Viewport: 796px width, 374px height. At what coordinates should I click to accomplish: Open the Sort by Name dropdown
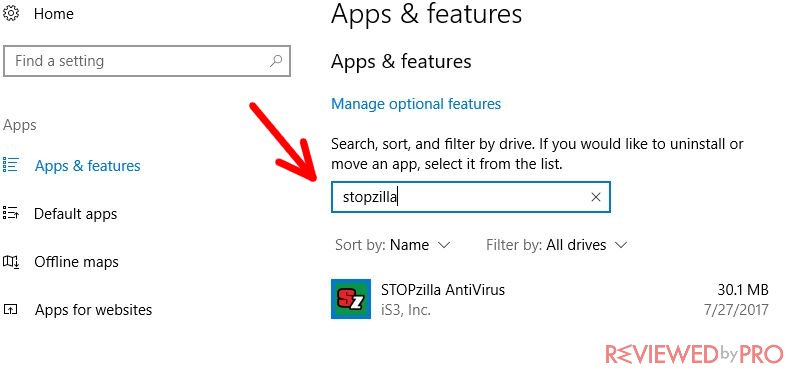tap(392, 245)
